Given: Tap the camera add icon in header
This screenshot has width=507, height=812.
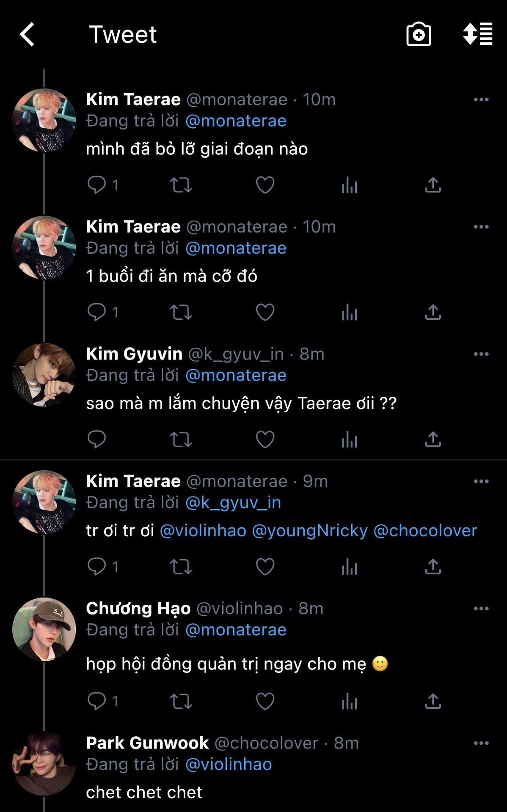Looking at the screenshot, I should tap(419, 34).
